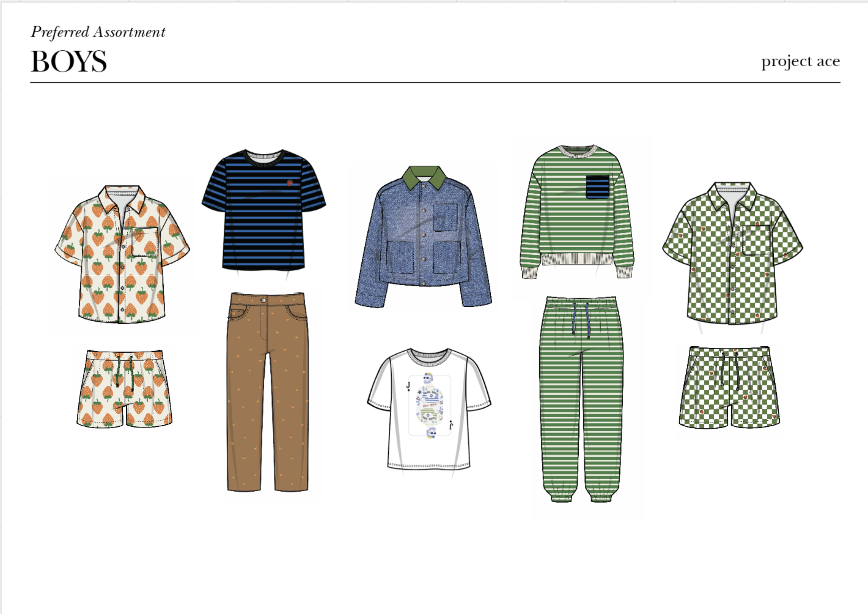The height and width of the screenshot is (614, 868).
Task: Select the white playing card graphic tee
Action: click(x=429, y=409)
